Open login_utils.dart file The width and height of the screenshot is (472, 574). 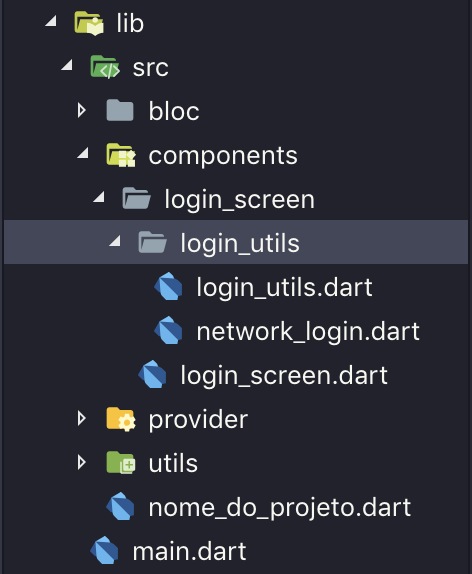click(284, 287)
